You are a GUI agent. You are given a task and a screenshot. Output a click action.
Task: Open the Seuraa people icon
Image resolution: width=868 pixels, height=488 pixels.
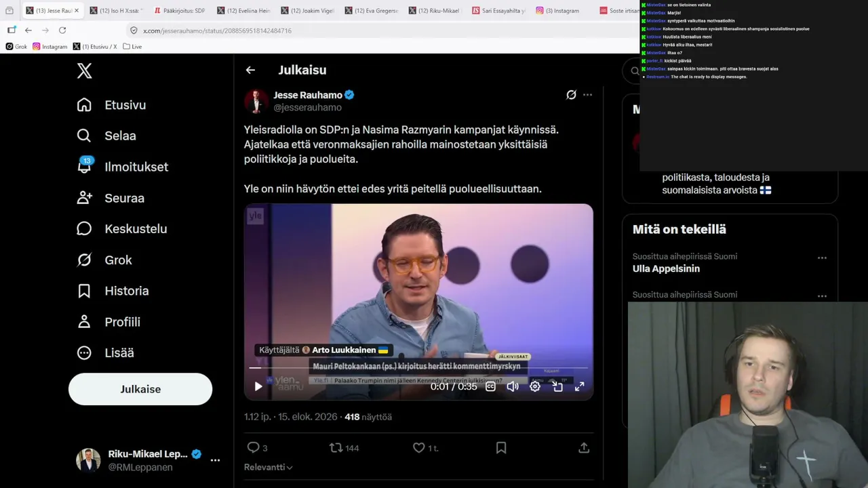point(84,198)
